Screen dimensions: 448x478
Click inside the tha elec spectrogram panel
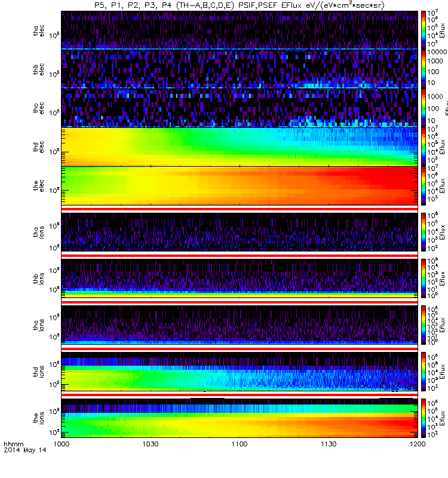coord(240,30)
